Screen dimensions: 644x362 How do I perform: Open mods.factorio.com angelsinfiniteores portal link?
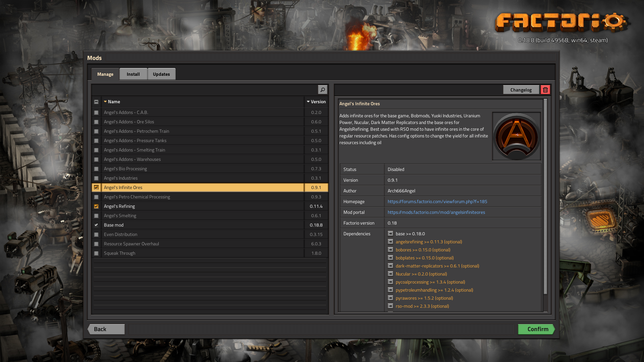pos(436,212)
